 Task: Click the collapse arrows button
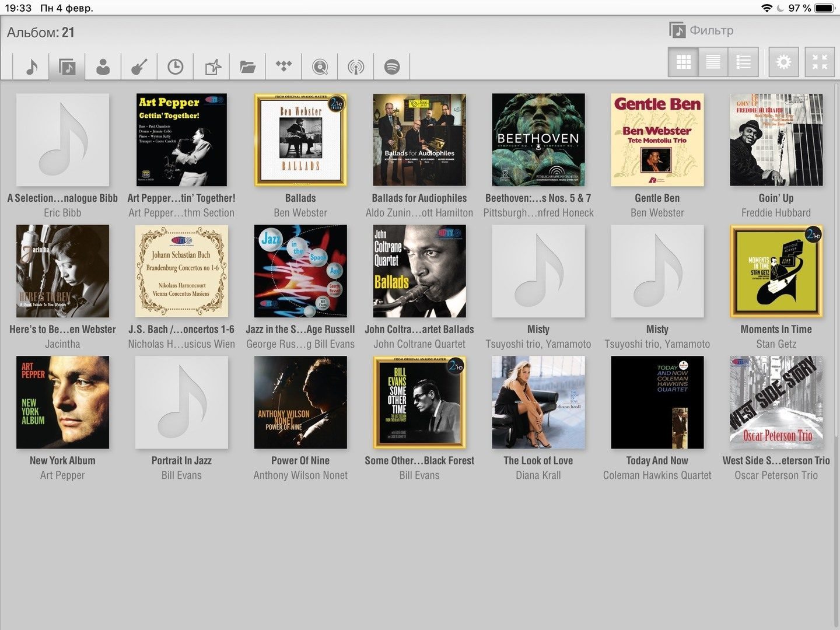(x=820, y=62)
